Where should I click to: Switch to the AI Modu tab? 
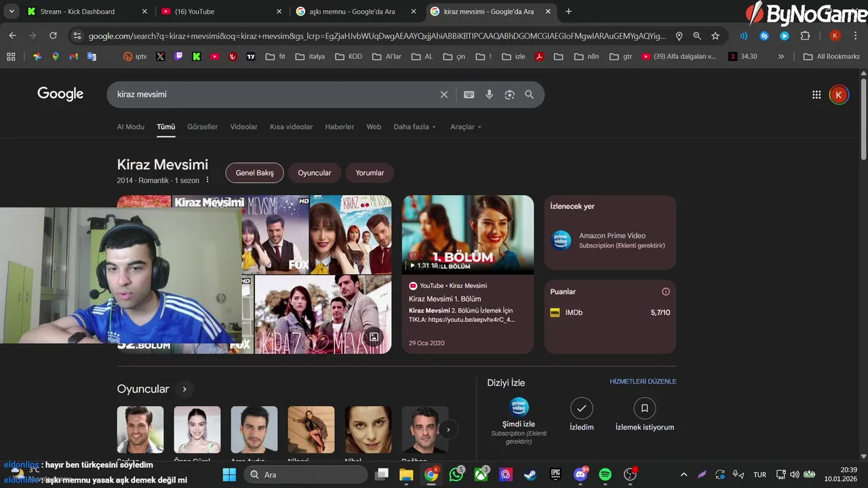coord(130,127)
